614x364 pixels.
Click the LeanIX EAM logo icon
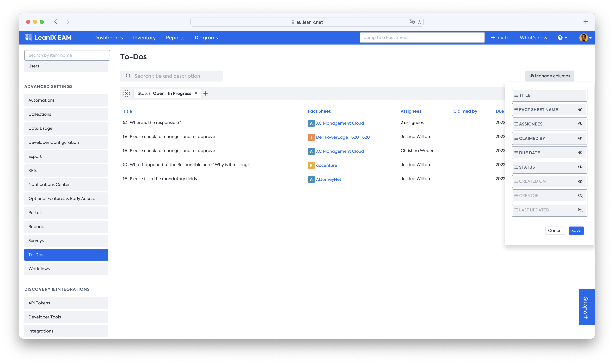pyautogui.click(x=28, y=37)
